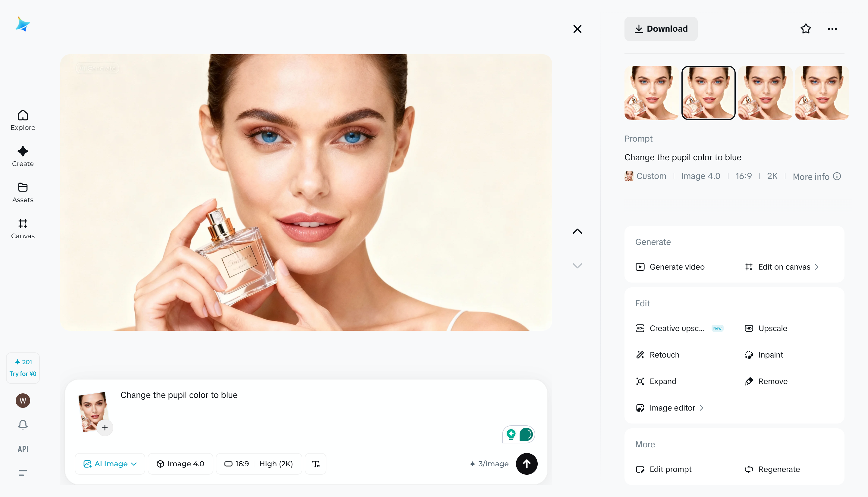Go to Assets in the sidebar

point(23,192)
